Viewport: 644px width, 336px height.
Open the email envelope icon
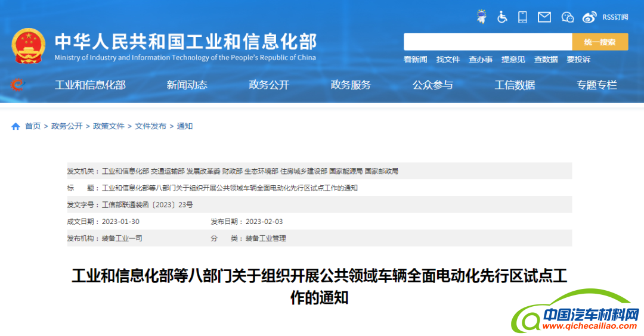544,17
